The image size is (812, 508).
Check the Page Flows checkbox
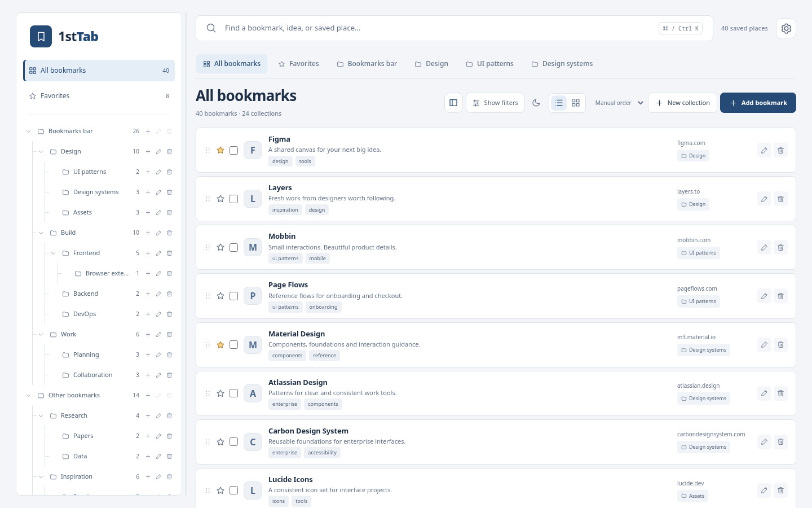(x=233, y=296)
